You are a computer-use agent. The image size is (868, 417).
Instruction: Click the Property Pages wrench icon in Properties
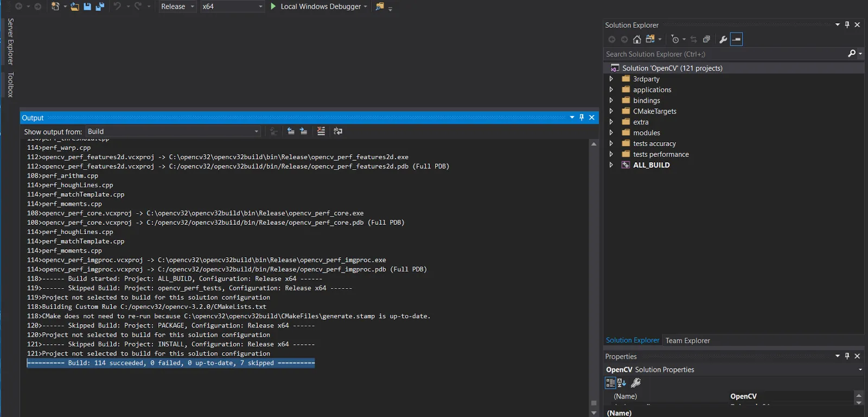click(636, 383)
